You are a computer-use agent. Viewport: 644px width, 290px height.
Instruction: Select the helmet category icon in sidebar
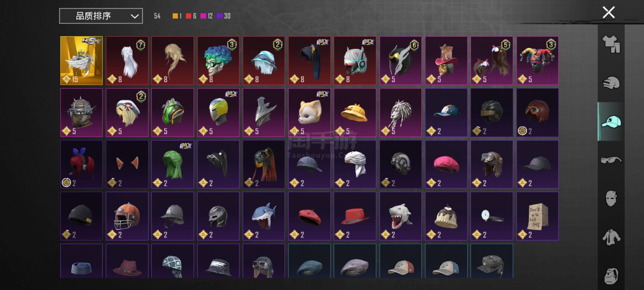click(x=611, y=83)
